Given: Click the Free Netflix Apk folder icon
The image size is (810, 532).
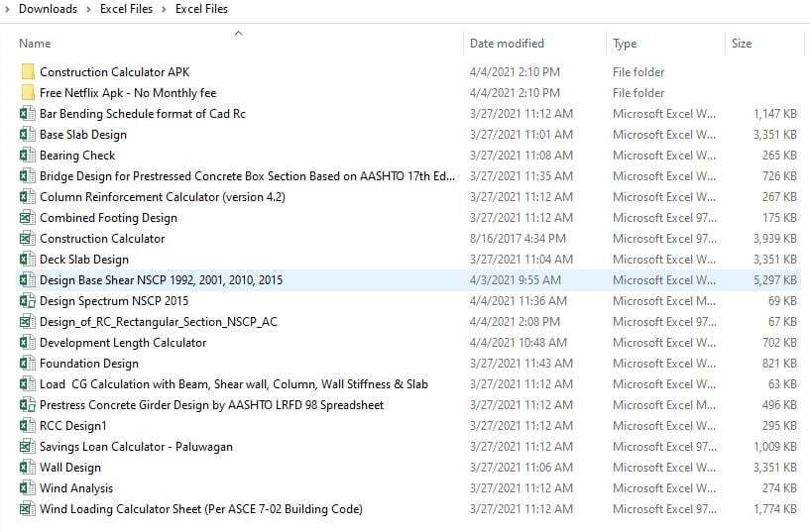Looking at the screenshot, I should pyautogui.click(x=27, y=93).
